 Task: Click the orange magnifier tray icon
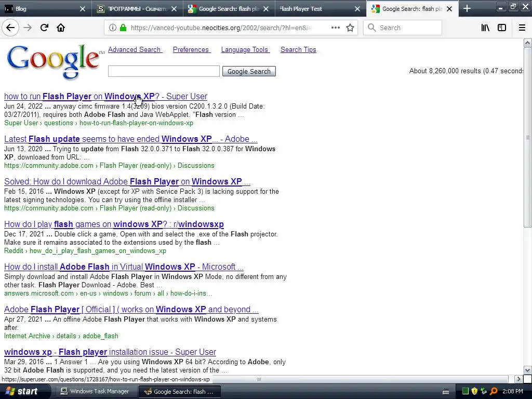[x=494, y=391]
